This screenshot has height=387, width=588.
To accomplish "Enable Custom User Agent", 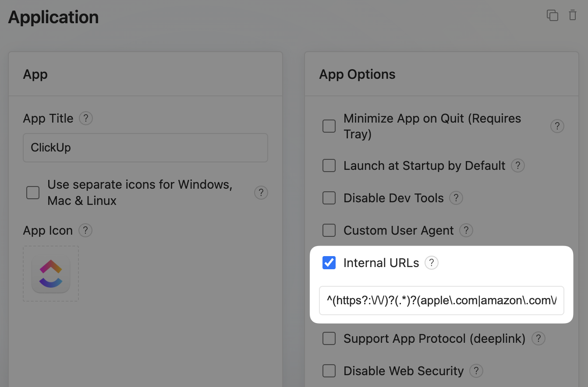I will (329, 230).
